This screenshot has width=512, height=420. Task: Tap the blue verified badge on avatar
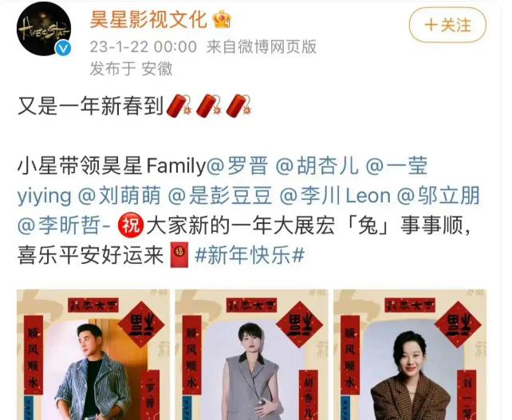point(63,48)
